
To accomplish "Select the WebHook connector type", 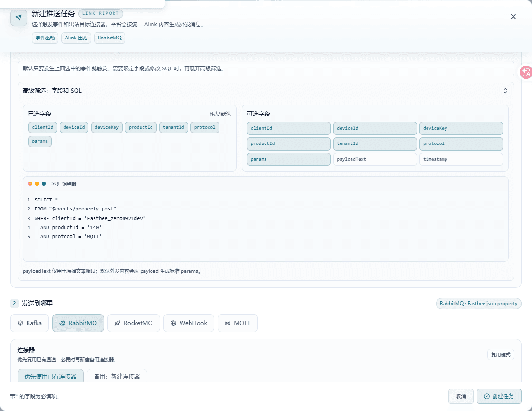I will click(x=189, y=323).
